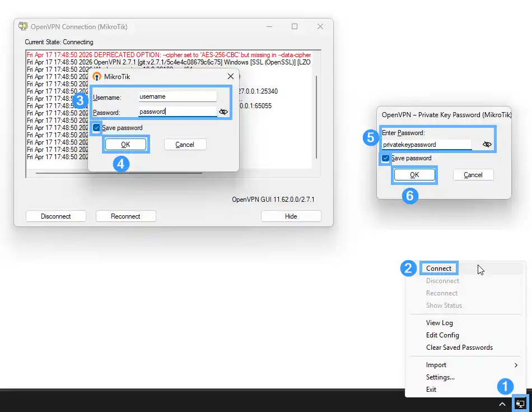
Task: Click the Password field in MikroTik dialog
Action: coord(178,112)
